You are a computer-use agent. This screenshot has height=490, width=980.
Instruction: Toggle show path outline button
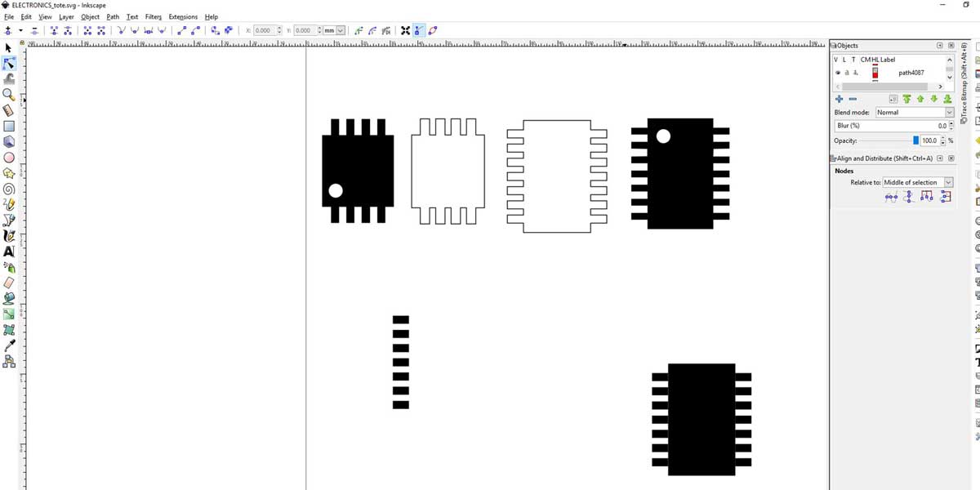point(433,30)
